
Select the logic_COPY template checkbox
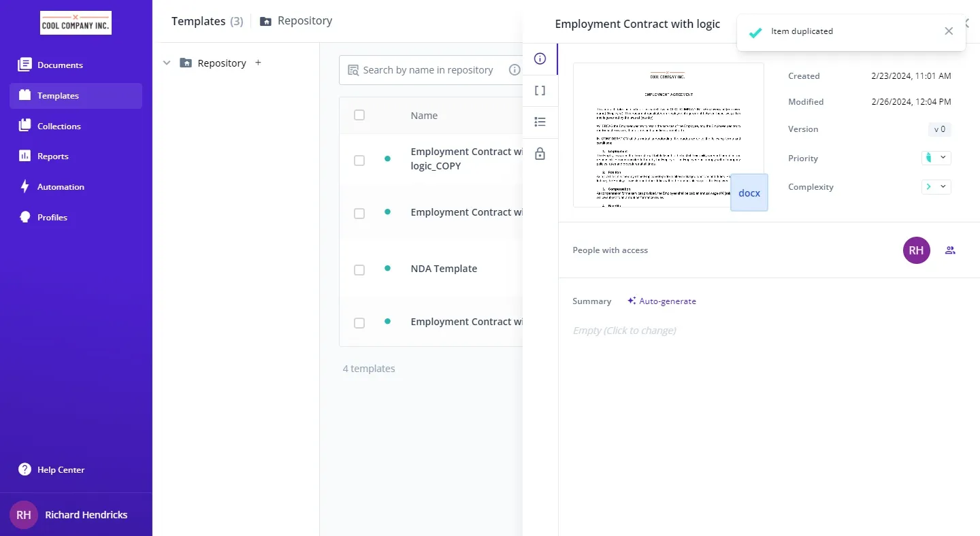click(x=359, y=161)
